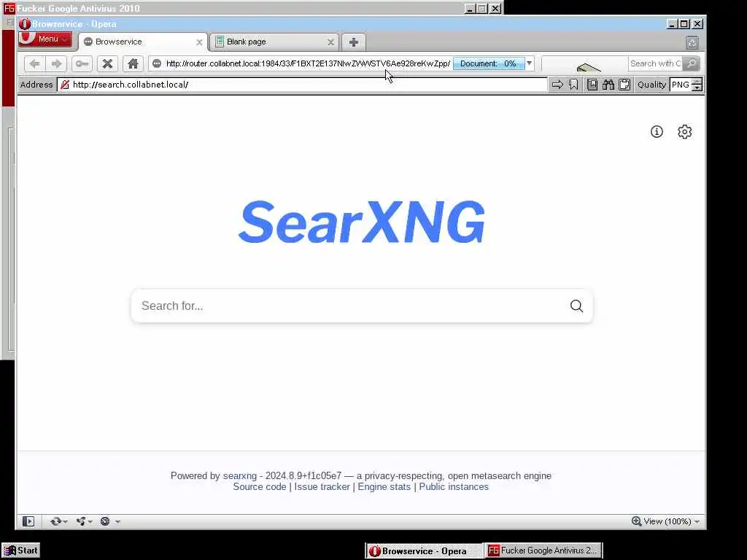Click the password wand key icon
Viewport: 747px width, 560px height.
pos(82,63)
